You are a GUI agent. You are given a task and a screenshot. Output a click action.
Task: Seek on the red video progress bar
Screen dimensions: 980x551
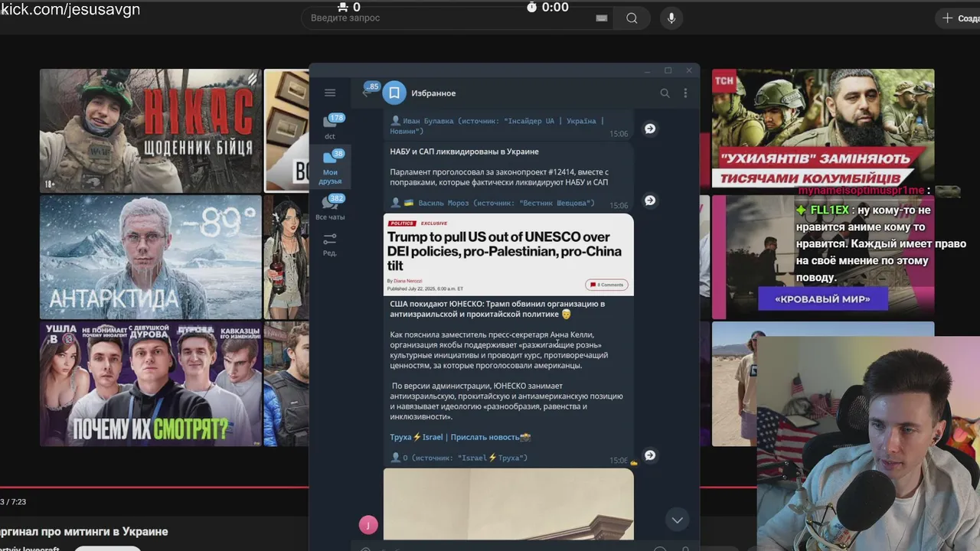(153, 487)
